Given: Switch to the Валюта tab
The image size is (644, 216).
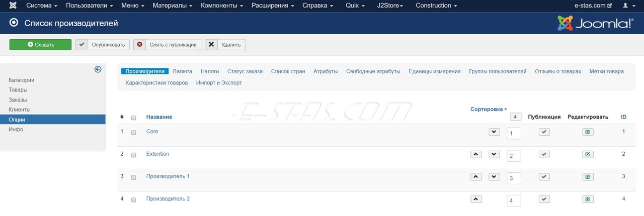Looking at the screenshot, I should tap(183, 71).
